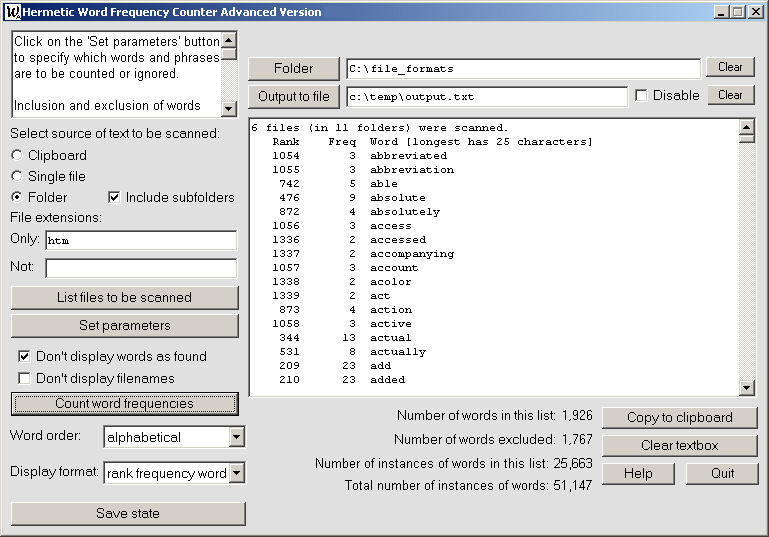Viewport: 769px width, 537px height.
Task: Click the app icon in title bar
Action: (11, 12)
